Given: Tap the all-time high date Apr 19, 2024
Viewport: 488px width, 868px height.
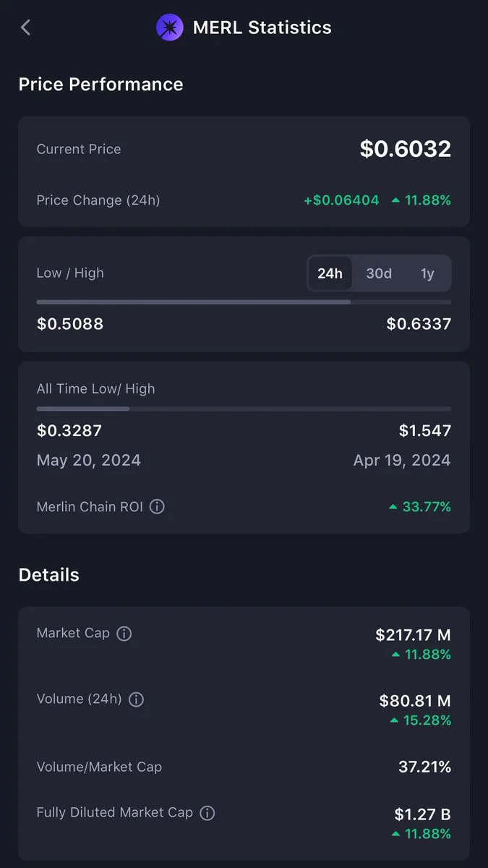Looking at the screenshot, I should click(402, 461).
